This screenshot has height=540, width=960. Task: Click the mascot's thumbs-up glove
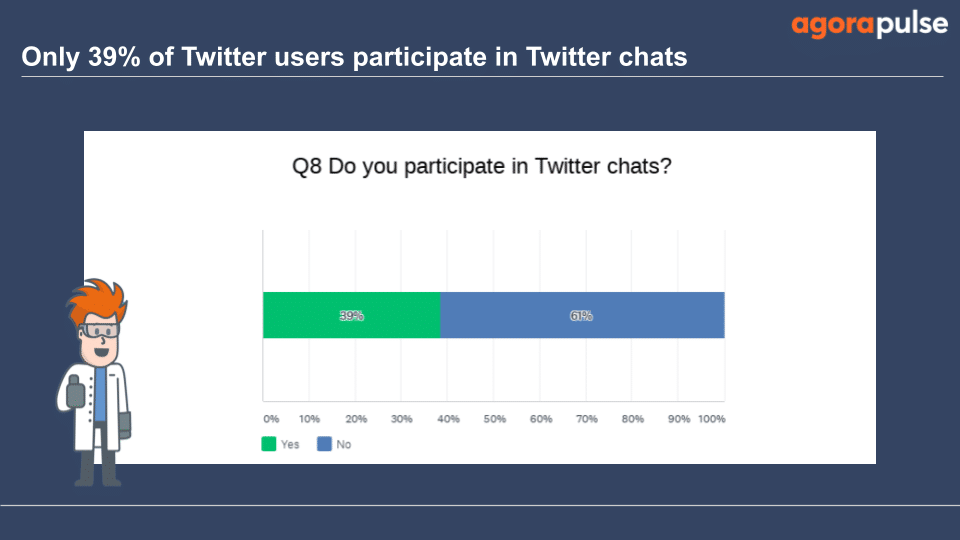pyautogui.click(x=75, y=392)
